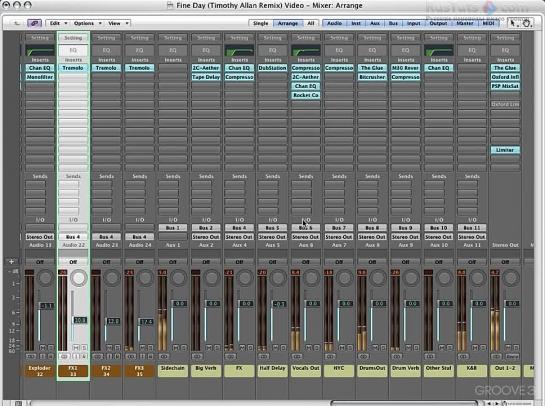Open the Setting menu on the FX1 strip

tap(73, 38)
